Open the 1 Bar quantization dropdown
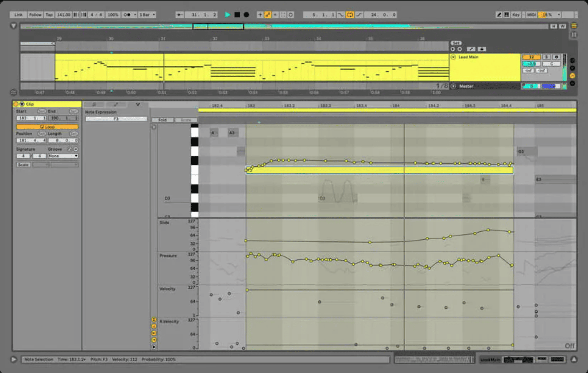This screenshot has width=588, height=373. [147, 15]
